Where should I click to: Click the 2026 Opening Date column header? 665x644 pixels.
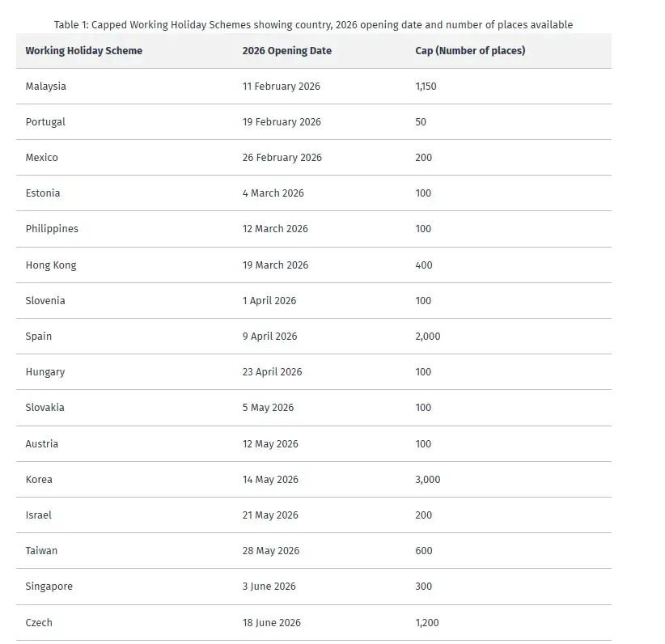pyautogui.click(x=286, y=50)
